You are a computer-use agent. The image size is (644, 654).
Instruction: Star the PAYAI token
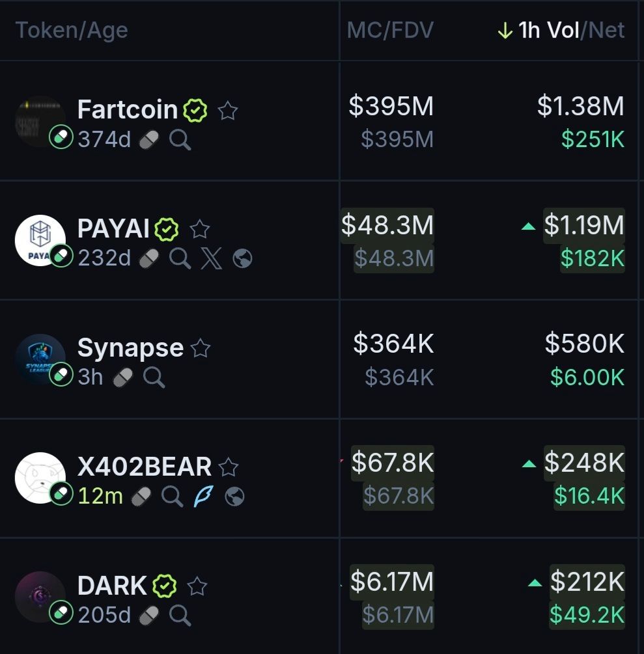coord(199,229)
